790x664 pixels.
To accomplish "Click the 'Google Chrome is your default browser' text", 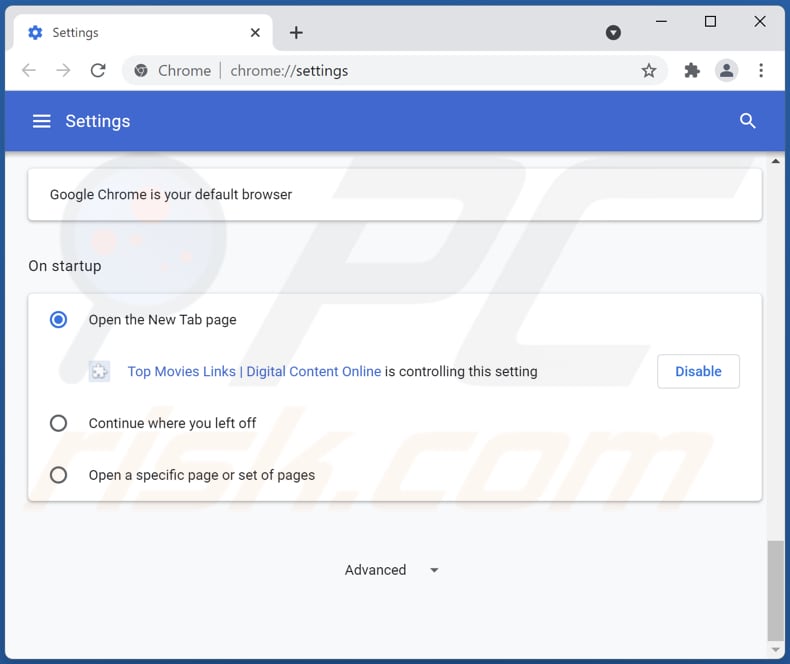I will [x=171, y=194].
